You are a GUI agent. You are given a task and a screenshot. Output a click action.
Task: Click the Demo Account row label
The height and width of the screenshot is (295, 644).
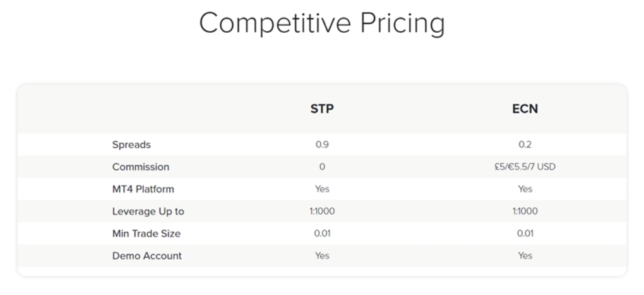[147, 256]
